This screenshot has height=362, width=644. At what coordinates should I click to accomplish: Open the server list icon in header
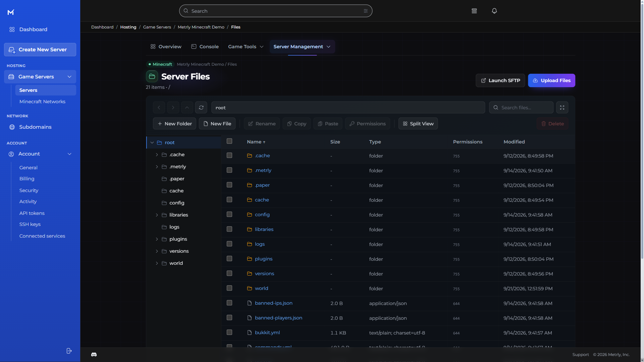click(x=474, y=11)
